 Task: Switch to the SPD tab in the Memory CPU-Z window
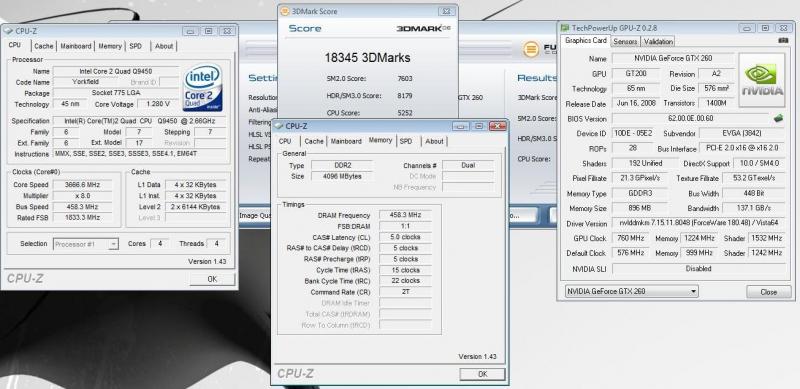406,141
